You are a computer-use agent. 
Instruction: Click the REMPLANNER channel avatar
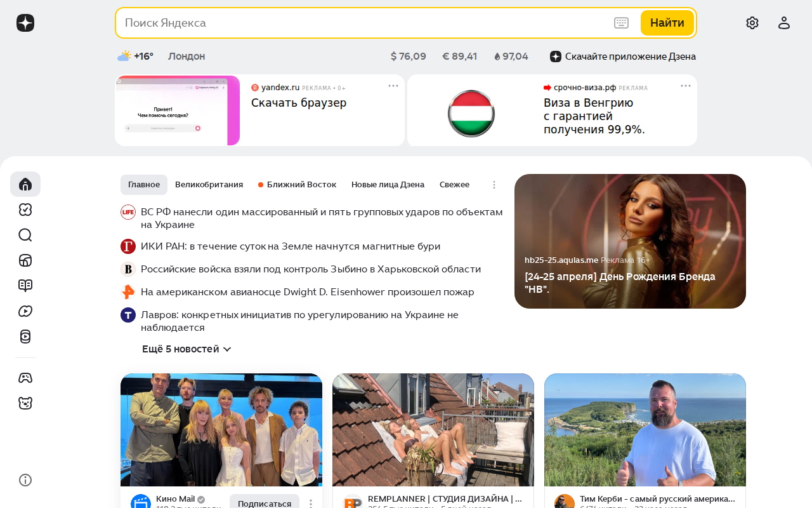coord(353,503)
